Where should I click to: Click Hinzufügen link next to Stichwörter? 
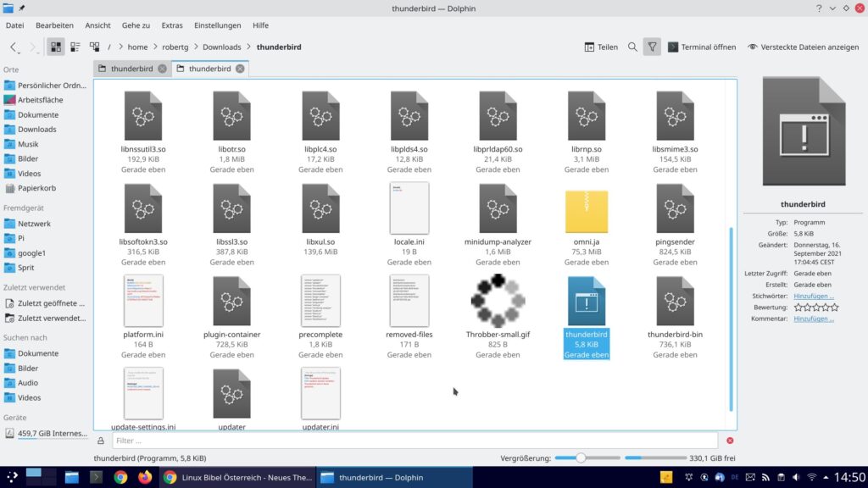tap(814, 296)
